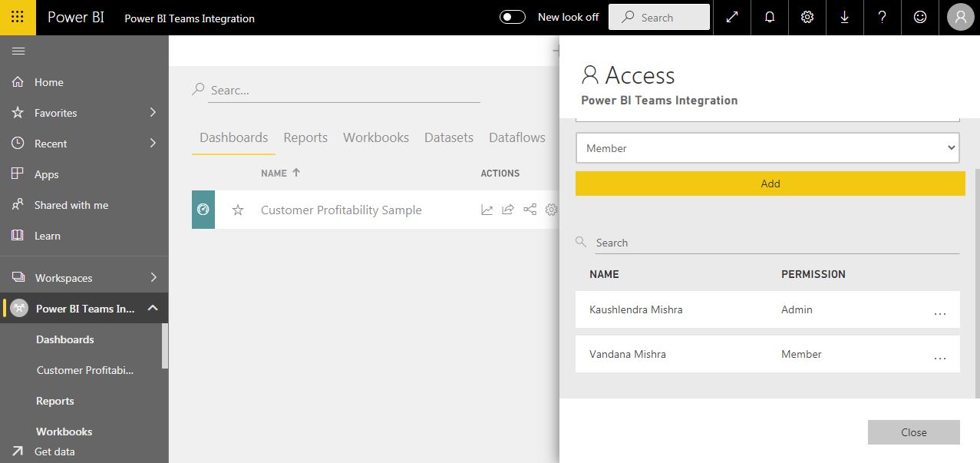View related content for the dashboard
The width and height of the screenshot is (980, 463).
(x=530, y=210)
